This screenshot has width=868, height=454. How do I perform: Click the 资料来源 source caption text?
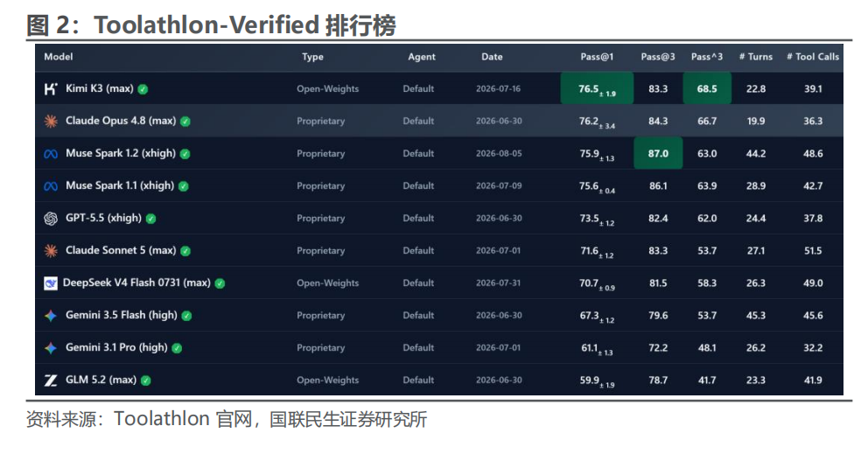click(x=227, y=419)
